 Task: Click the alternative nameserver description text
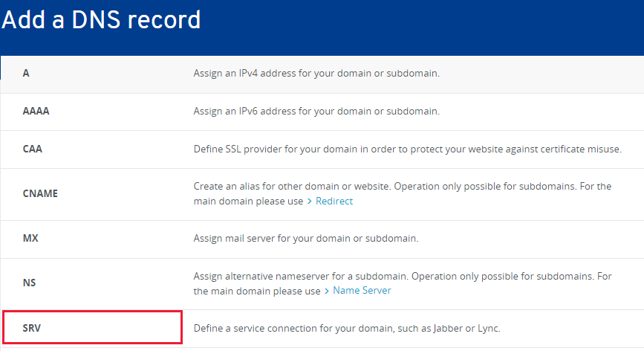click(403, 283)
